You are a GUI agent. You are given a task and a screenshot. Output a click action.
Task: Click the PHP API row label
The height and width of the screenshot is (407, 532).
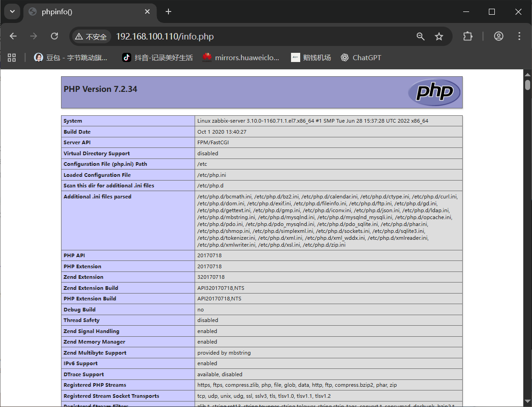click(74, 255)
